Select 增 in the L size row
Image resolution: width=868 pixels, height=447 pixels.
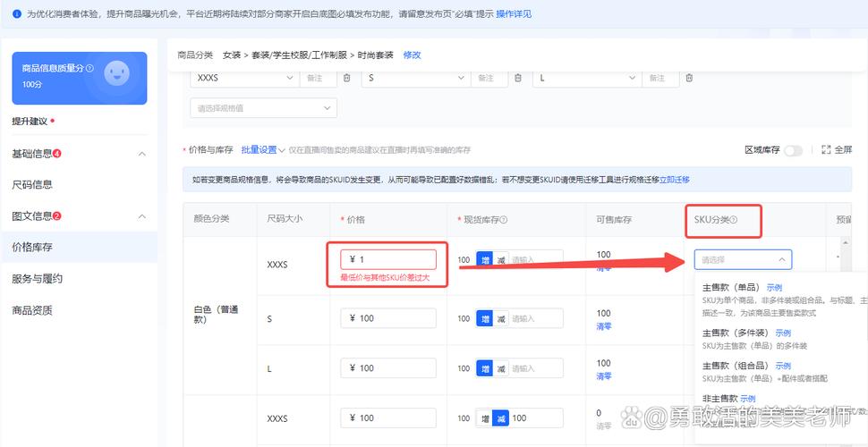(x=485, y=368)
